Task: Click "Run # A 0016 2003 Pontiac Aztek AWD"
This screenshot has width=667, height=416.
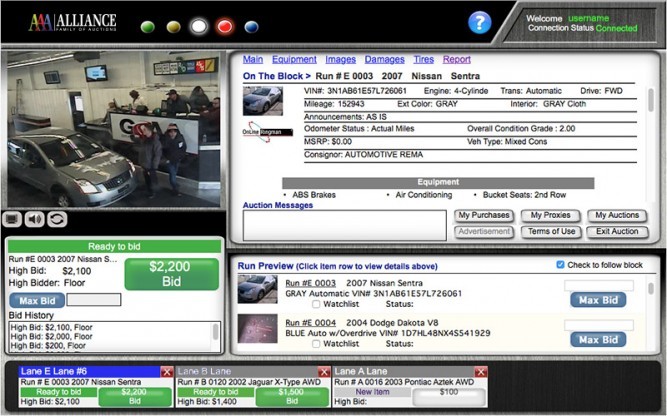Action: [x=404, y=382]
